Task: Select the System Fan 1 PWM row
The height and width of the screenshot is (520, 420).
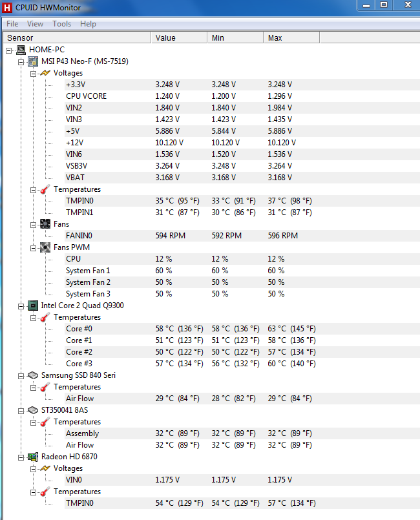Action: [x=242, y=271]
